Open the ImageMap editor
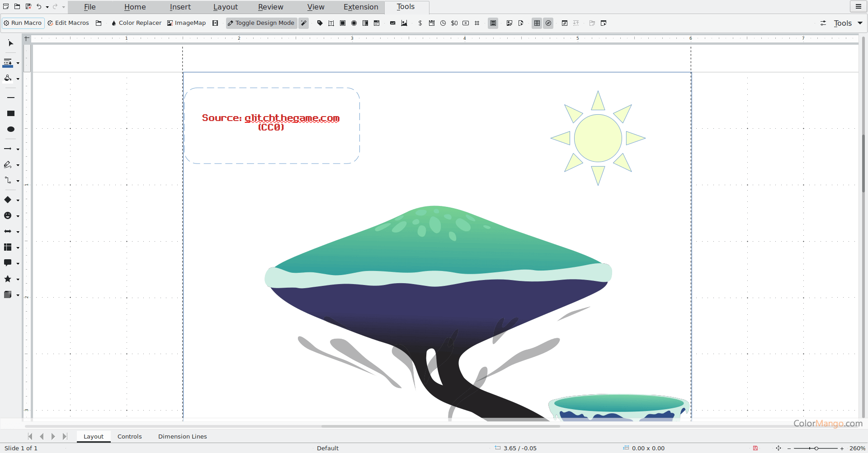868x453 pixels. click(186, 23)
